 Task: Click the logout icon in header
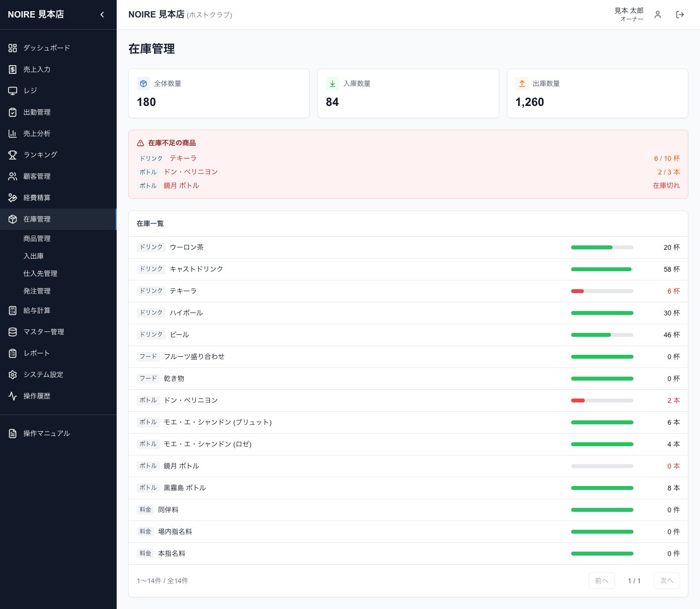(680, 15)
